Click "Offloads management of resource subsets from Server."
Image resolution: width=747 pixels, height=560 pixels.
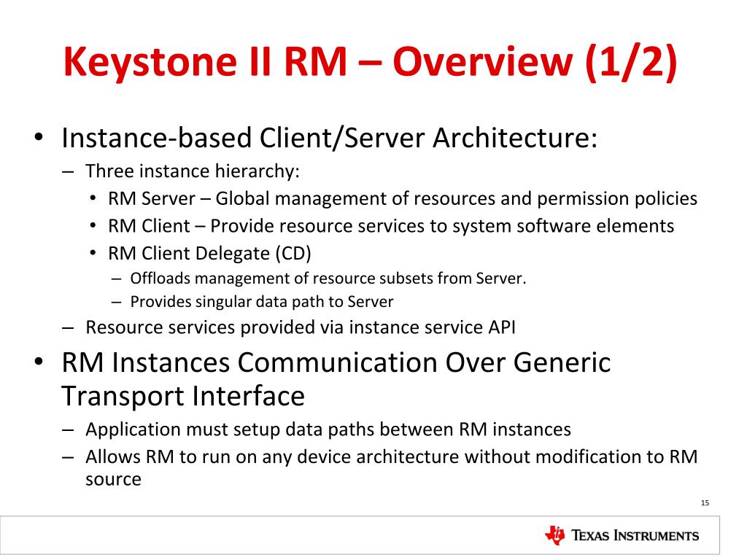tap(328, 278)
